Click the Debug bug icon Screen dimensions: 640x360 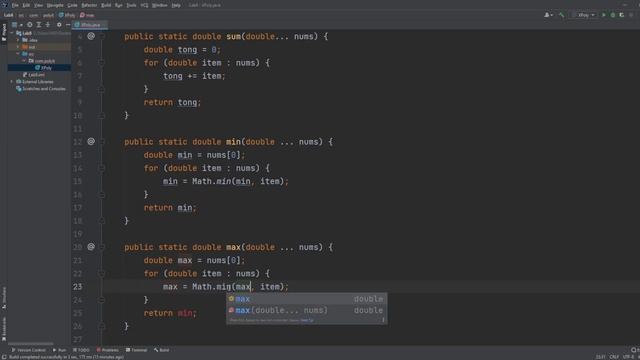pyautogui.click(x=613, y=15)
